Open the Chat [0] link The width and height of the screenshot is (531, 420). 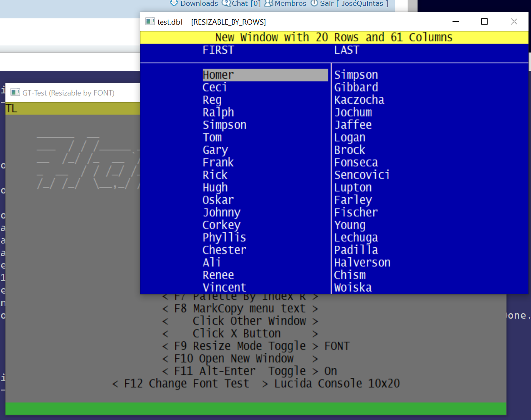[x=242, y=3]
